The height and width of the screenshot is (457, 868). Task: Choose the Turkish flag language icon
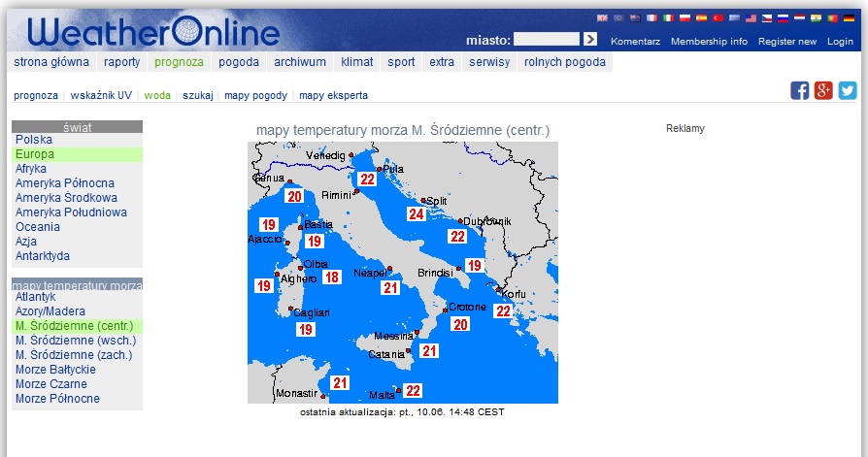718,17
